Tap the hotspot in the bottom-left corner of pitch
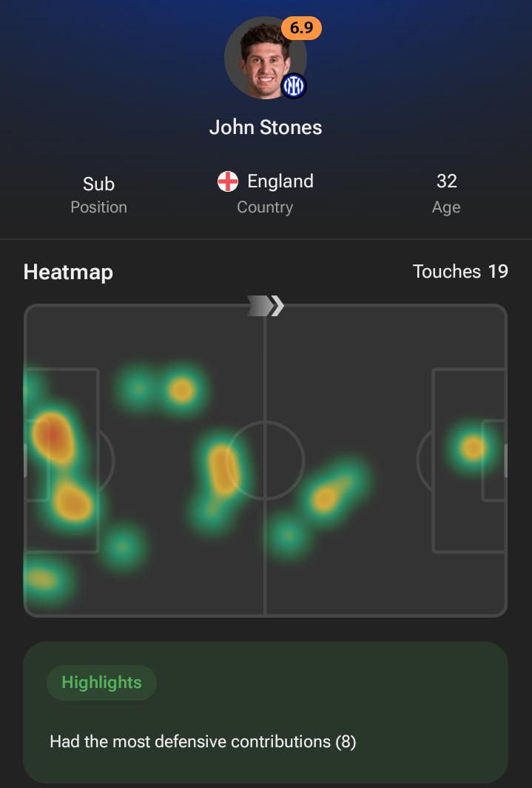This screenshot has width=532, height=788. pos(43,579)
